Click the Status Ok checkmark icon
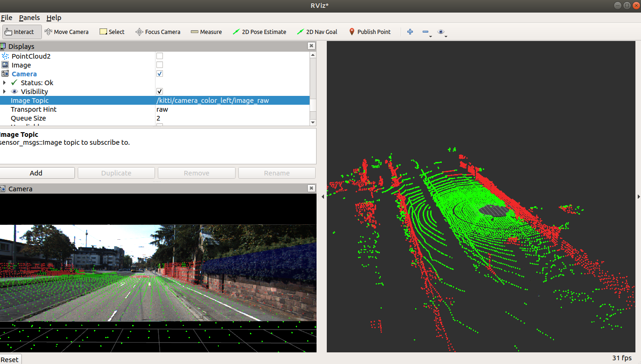 (x=14, y=82)
